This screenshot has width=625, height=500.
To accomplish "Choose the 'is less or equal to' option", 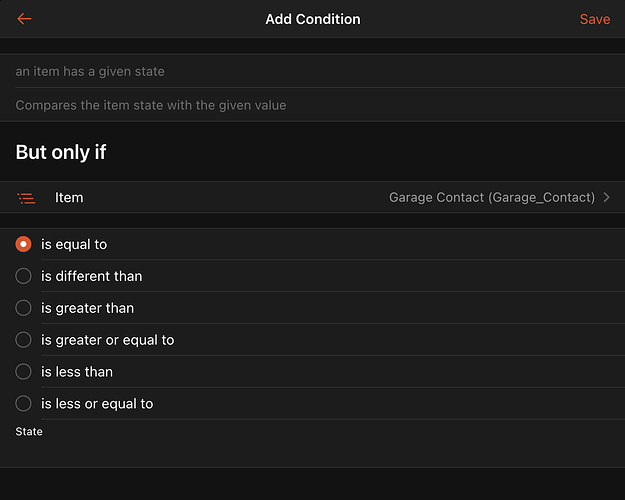I will click(x=24, y=404).
